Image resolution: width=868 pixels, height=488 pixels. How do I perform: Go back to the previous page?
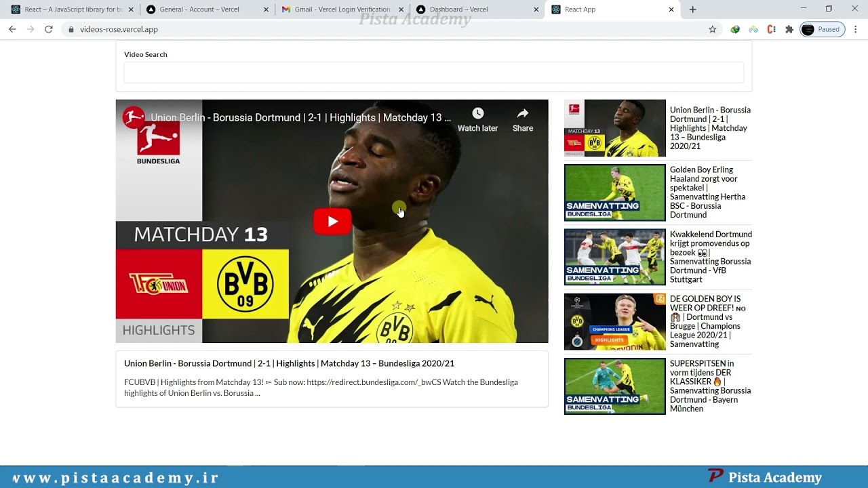coord(12,29)
